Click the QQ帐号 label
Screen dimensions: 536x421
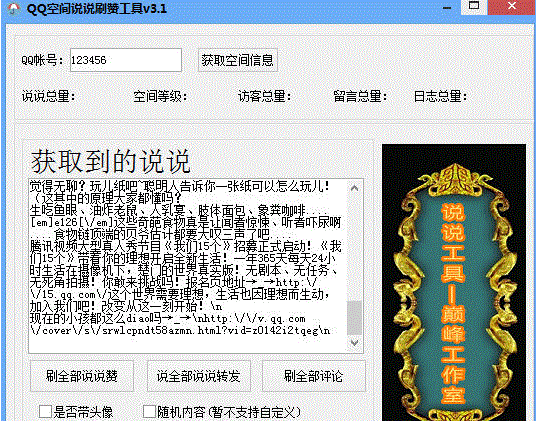pyautogui.click(x=42, y=60)
